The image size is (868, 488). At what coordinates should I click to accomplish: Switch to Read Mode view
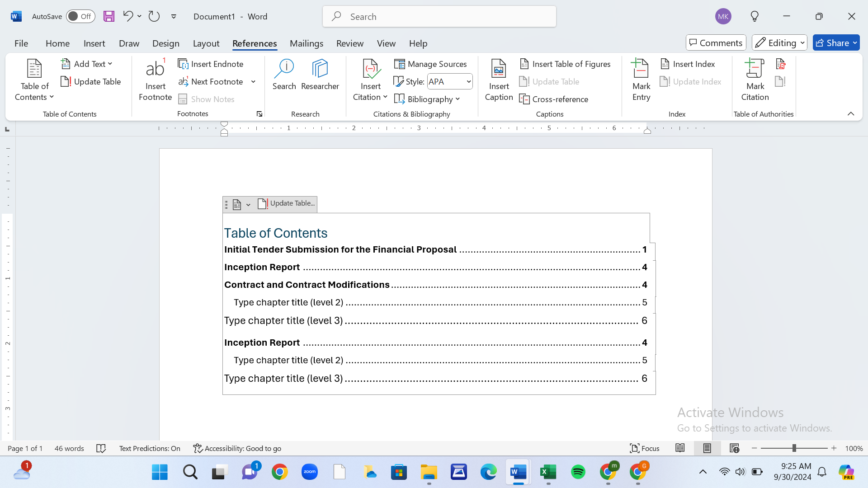tap(680, 448)
